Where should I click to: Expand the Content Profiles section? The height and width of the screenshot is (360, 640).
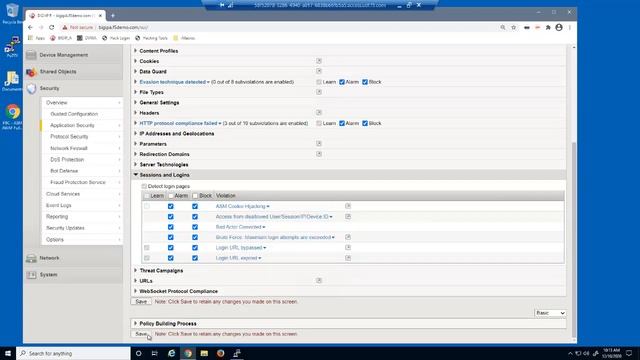(x=135, y=51)
